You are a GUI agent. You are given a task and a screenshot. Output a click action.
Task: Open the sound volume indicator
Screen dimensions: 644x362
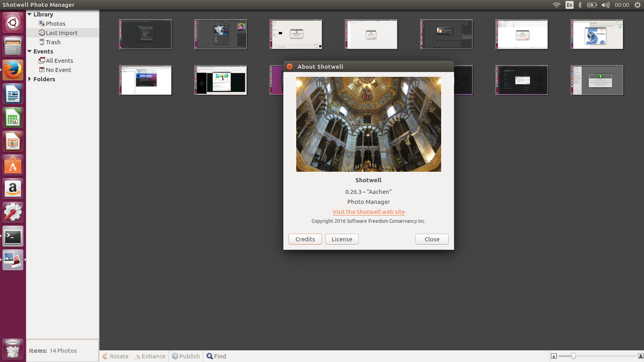(605, 5)
